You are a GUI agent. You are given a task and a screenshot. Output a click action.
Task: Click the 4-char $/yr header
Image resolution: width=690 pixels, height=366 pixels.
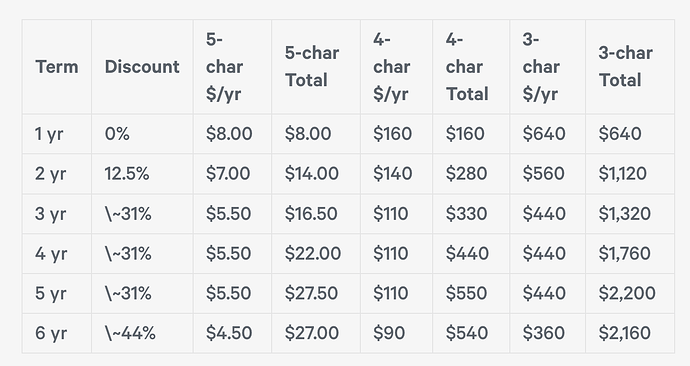click(396, 67)
